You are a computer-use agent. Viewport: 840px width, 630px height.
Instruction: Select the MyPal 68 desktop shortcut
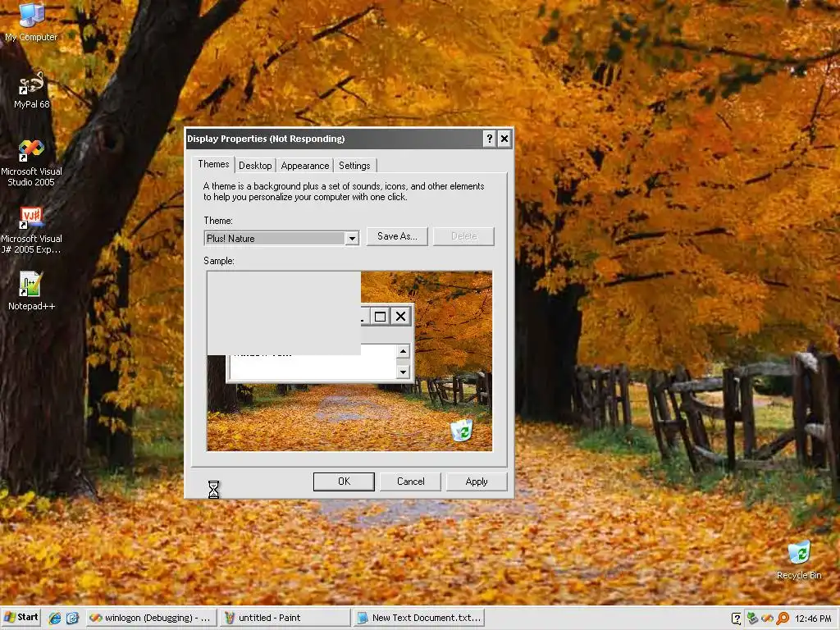click(31, 90)
